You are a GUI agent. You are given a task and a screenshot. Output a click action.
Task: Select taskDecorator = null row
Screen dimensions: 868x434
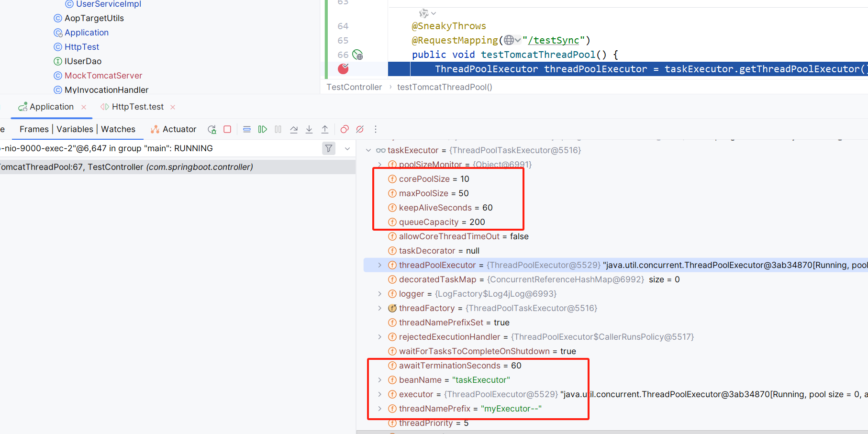click(x=434, y=251)
